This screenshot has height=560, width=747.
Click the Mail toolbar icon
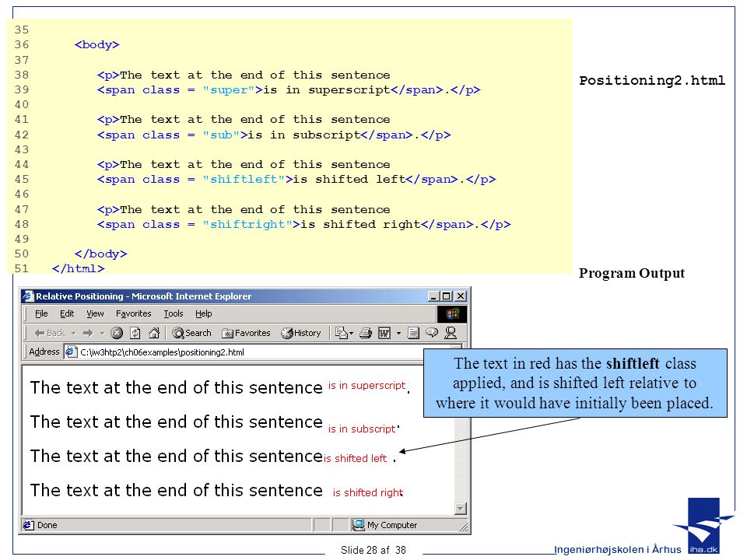point(341,333)
